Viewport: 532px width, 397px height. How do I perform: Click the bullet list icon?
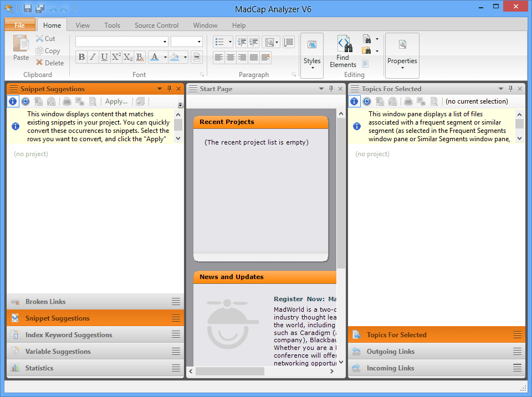coord(219,42)
